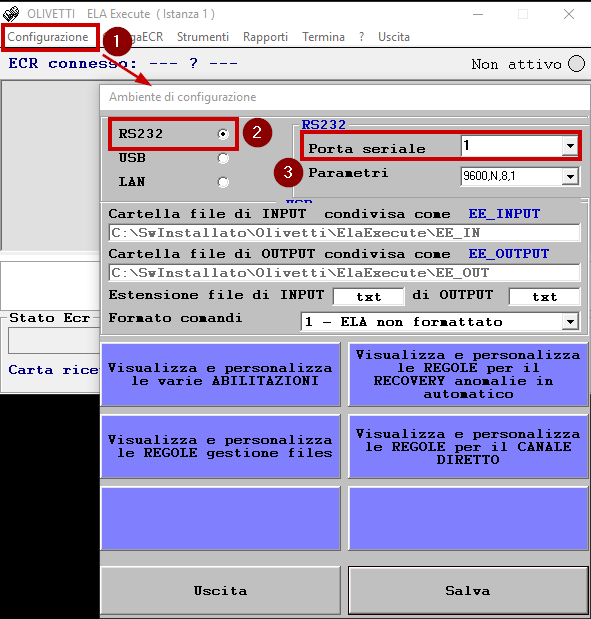The width and height of the screenshot is (591, 619).
Task: Open REGOLE per il RECOVERY anomalie button
Action: pos(468,374)
